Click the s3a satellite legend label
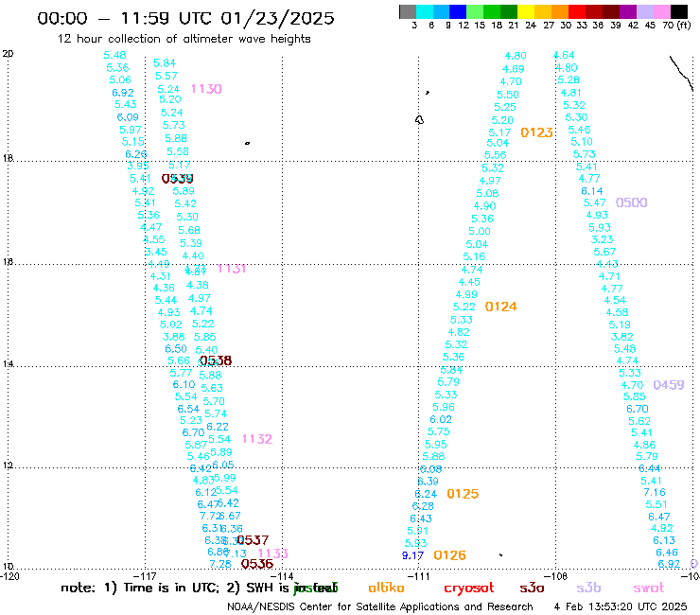The width and height of the screenshot is (700, 615). pyautogui.click(x=532, y=588)
